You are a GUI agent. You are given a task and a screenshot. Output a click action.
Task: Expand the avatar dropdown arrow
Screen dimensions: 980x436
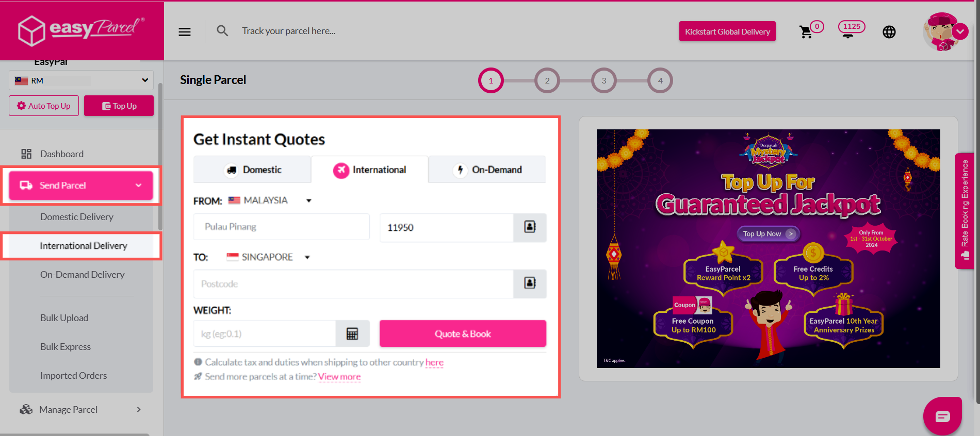coord(960,31)
